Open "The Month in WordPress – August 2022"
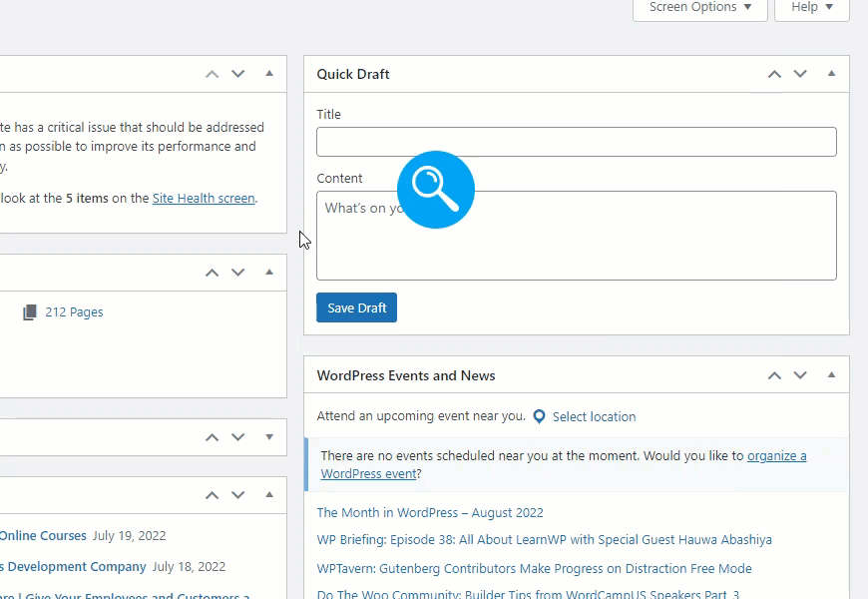This screenshot has width=868, height=599. [429, 512]
